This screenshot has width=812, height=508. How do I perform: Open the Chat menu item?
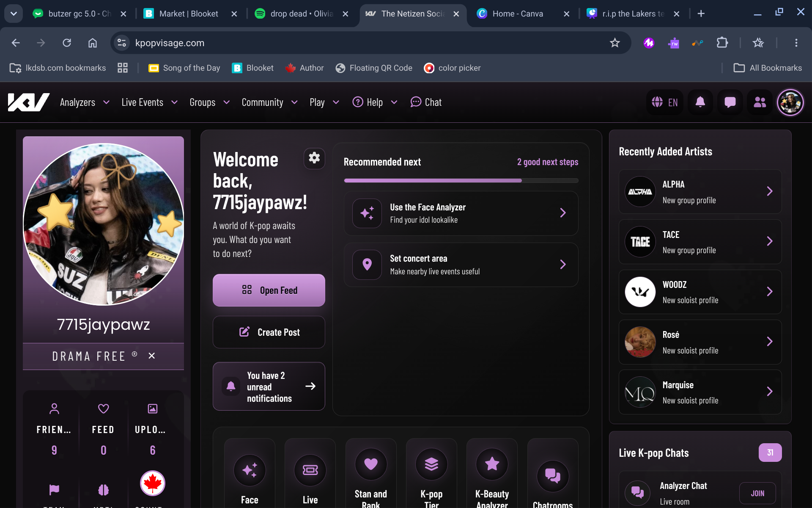tap(426, 102)
